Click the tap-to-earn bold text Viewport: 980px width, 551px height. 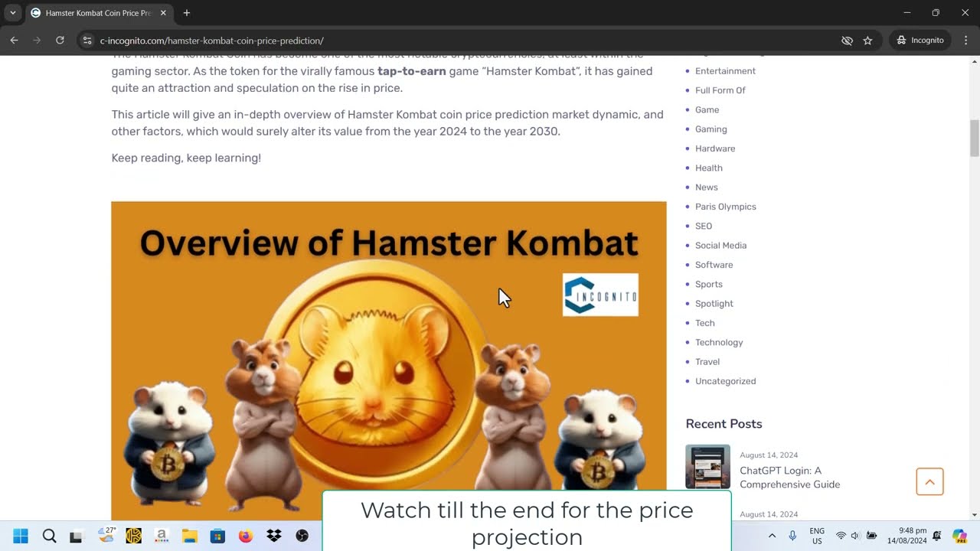click(x=411, y=71)
